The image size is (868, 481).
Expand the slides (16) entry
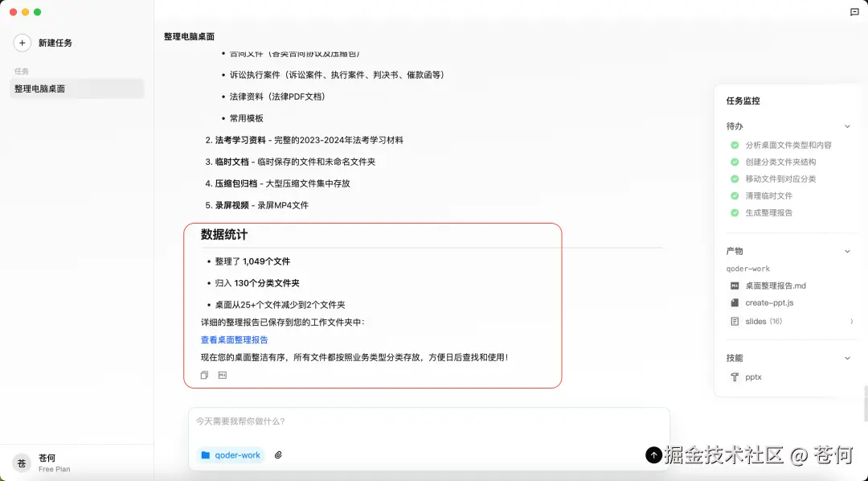click(x=851, y=321)
